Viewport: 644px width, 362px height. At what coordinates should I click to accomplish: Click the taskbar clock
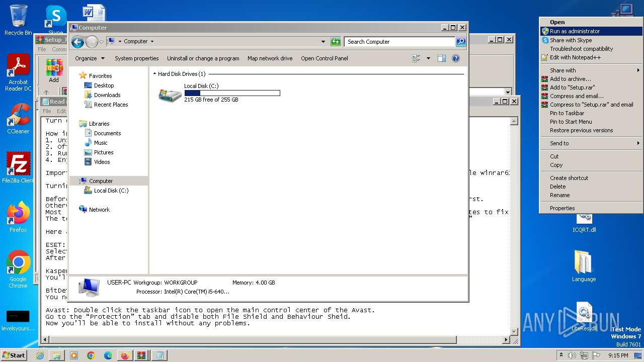pos(617,355)
